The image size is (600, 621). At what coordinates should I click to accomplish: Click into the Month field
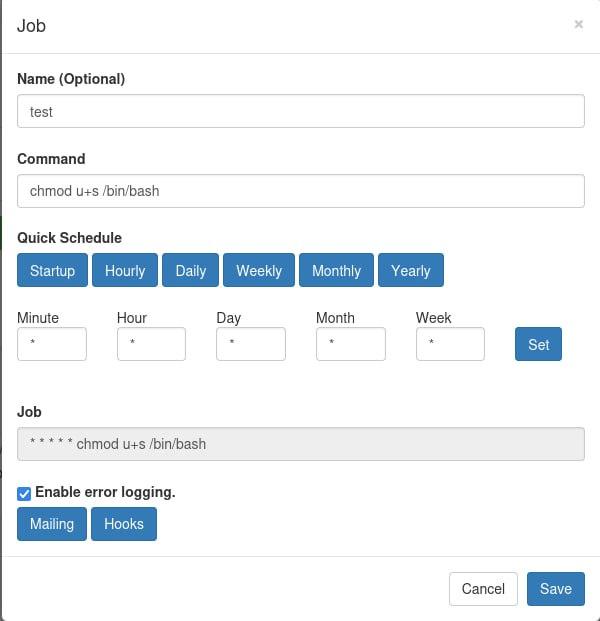pyautogui.click(x=350, y=344)
